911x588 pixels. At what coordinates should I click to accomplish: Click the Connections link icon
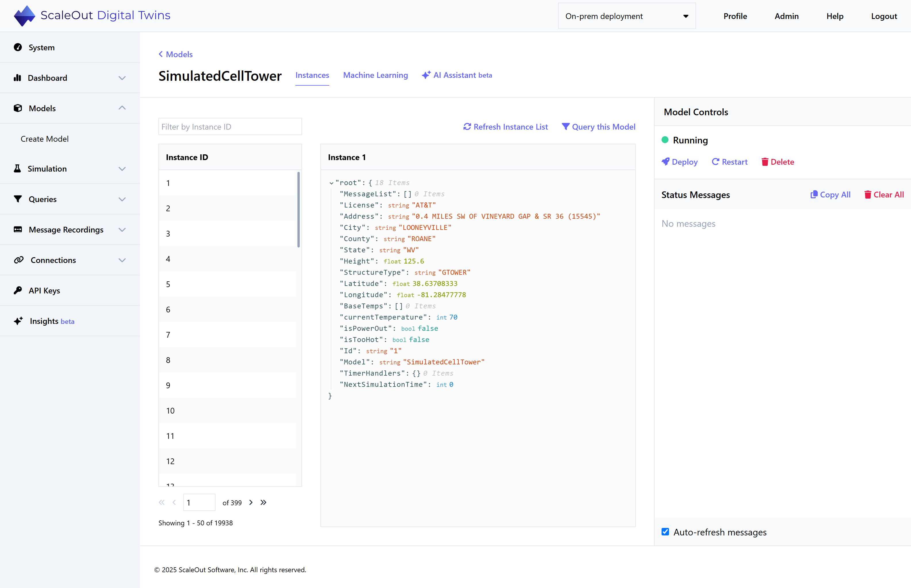(19, 260)
